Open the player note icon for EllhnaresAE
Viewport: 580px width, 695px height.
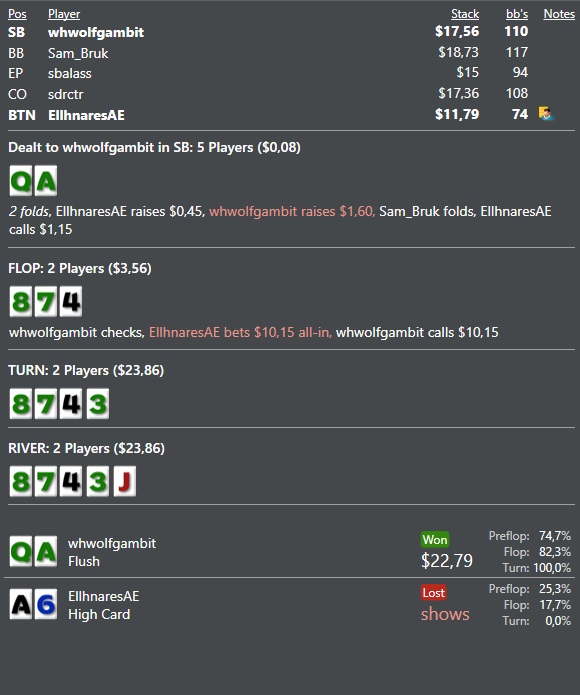pyautogui.click(x=546, y=114)
